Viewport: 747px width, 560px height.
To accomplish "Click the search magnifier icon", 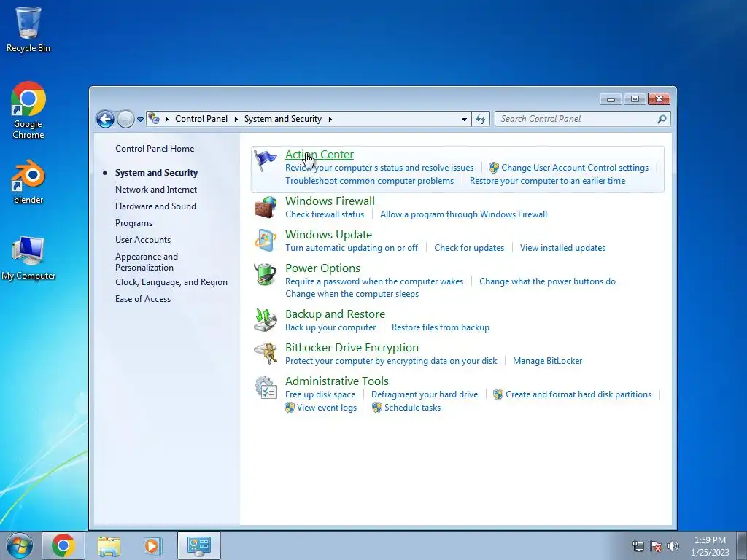I will (x=662, y=119).
